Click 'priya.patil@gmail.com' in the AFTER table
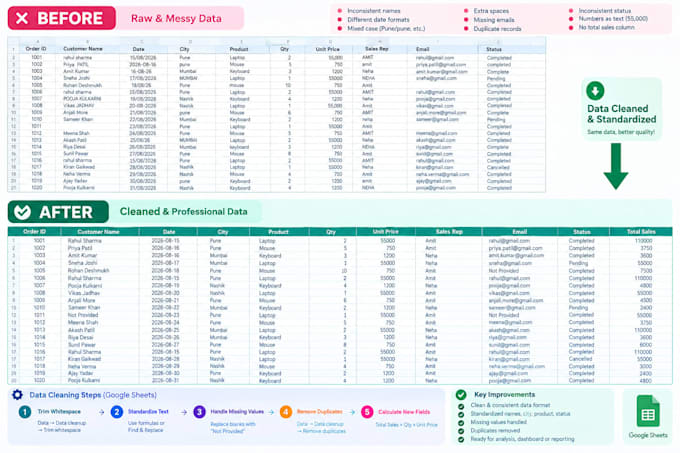Viewport: 680px width, 453px height. pos(515,248)
